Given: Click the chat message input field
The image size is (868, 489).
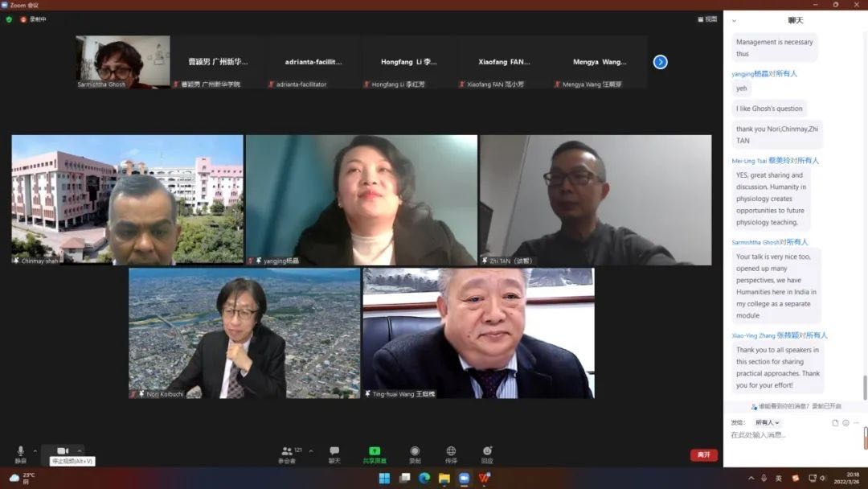Looking at the screenshot, I should point(792,435).
